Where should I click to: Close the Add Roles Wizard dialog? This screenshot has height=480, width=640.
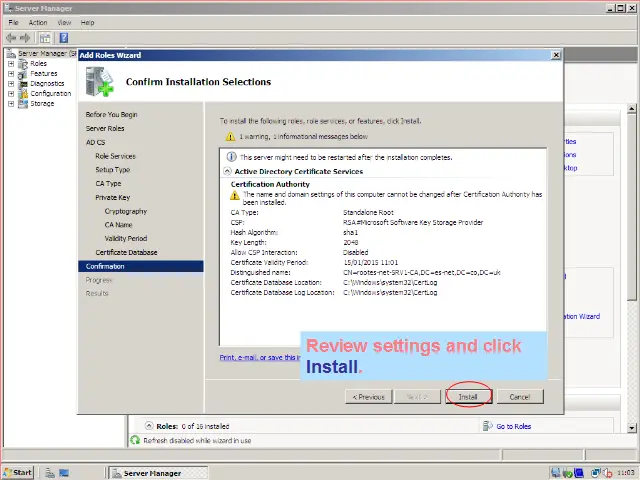pos(556,55)
